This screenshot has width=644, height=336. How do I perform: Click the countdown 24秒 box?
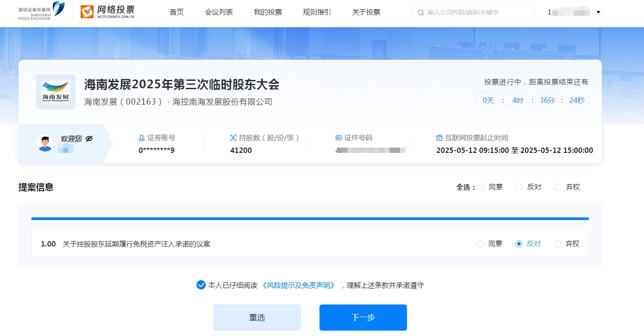point(576,100)
